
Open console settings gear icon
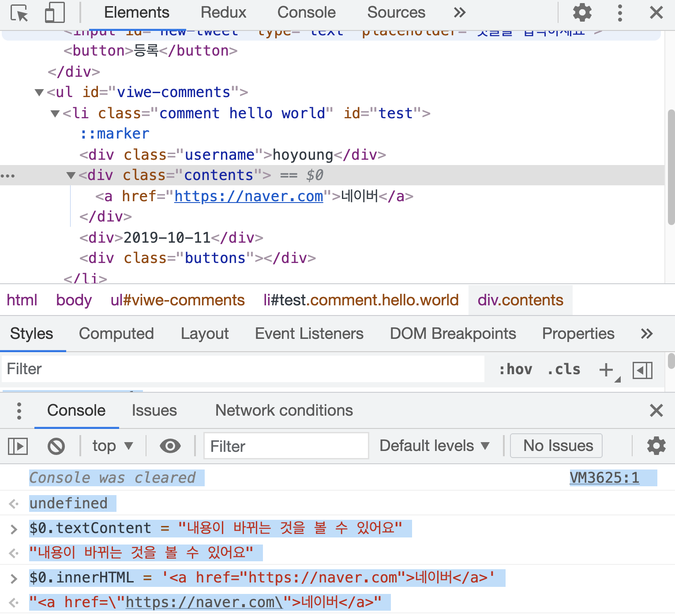click(656, 446)
